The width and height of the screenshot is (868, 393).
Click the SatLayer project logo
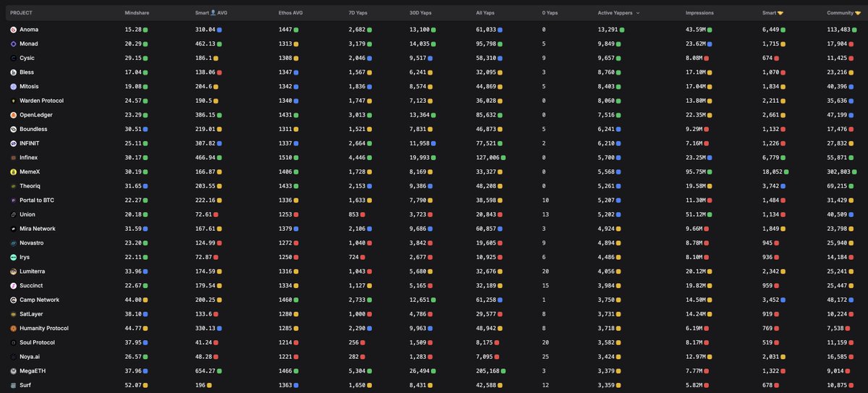click(13, 314)
